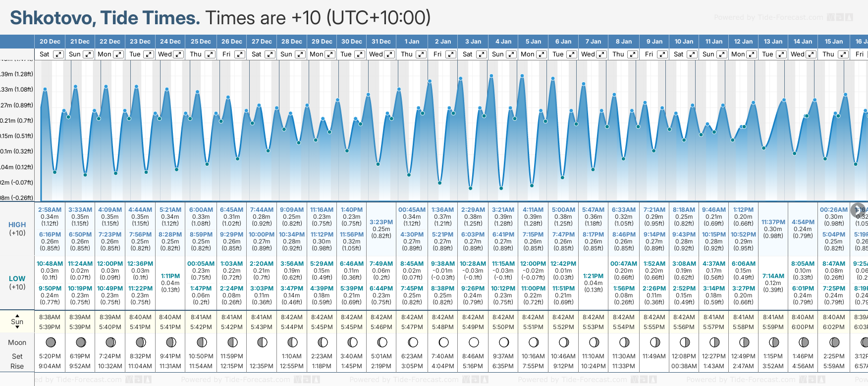Expand the Wed 24 Dec day column
Viewport: 868px width, 386px height.
pyautogui.click(x=179, y=54)
